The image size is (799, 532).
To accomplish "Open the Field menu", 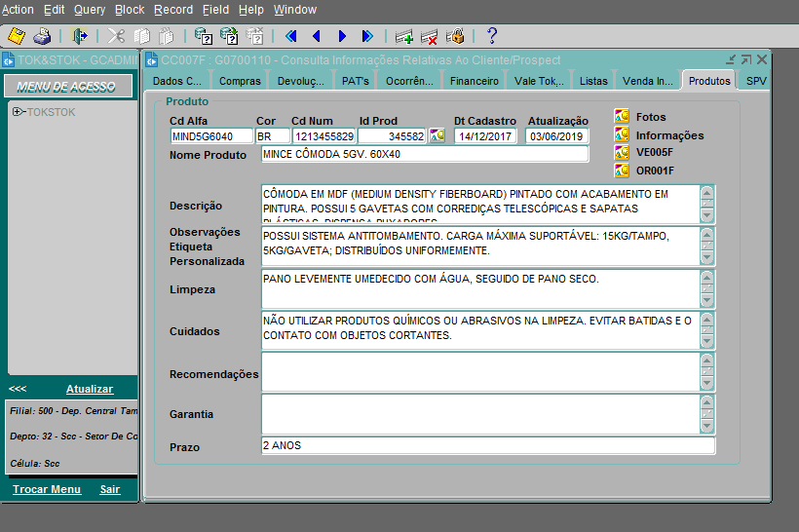I will click(215, 10).
